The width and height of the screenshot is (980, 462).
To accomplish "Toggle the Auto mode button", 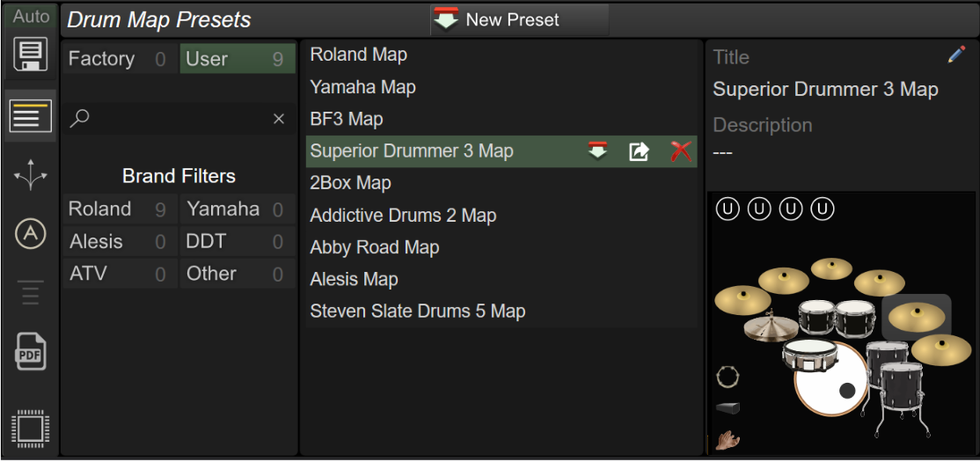I will [x=32, y=17].
